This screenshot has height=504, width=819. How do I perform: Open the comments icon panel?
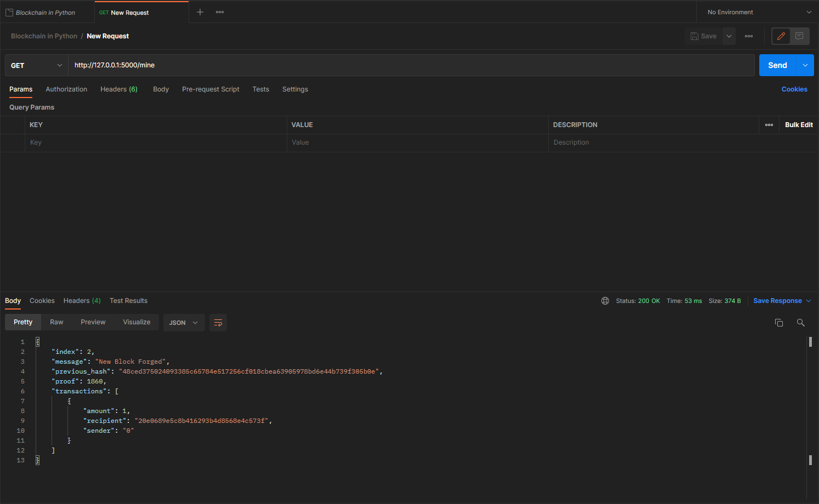799,36
